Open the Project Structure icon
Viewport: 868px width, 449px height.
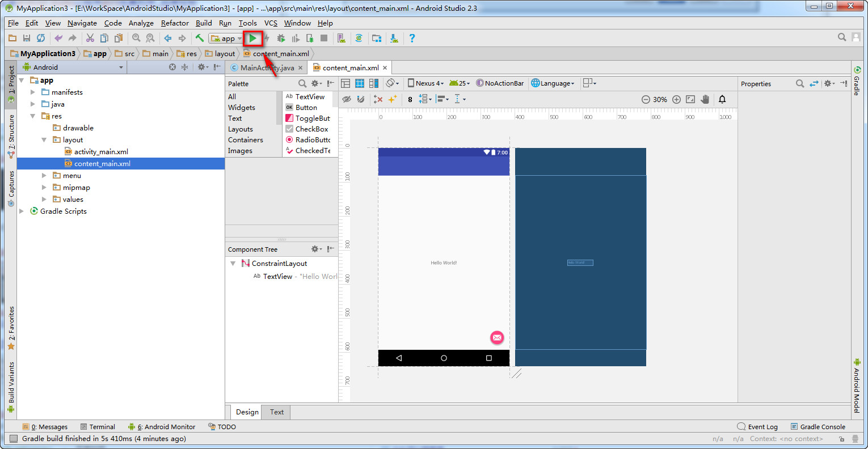(x=376, y=38)
